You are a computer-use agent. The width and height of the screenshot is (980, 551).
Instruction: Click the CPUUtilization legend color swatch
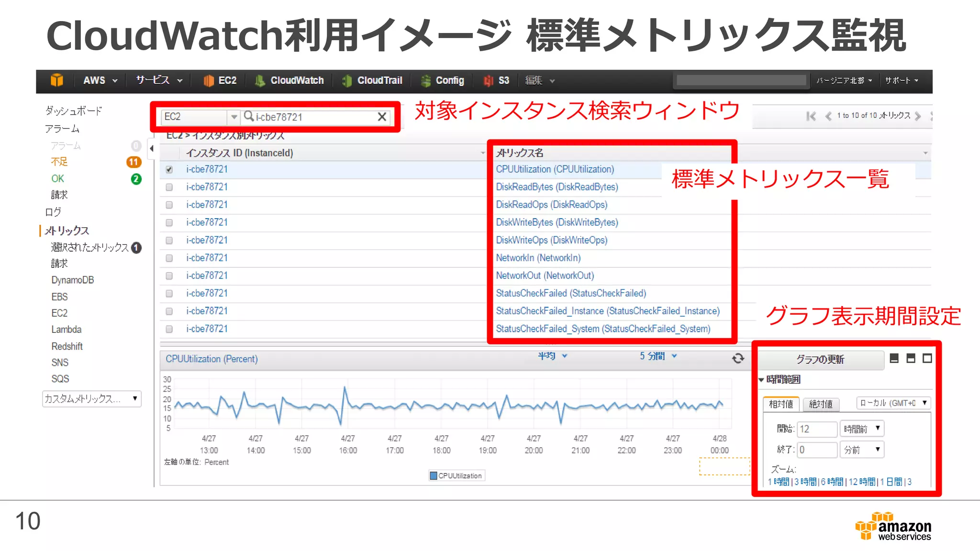pyautogui.click(x=434, y=476)
